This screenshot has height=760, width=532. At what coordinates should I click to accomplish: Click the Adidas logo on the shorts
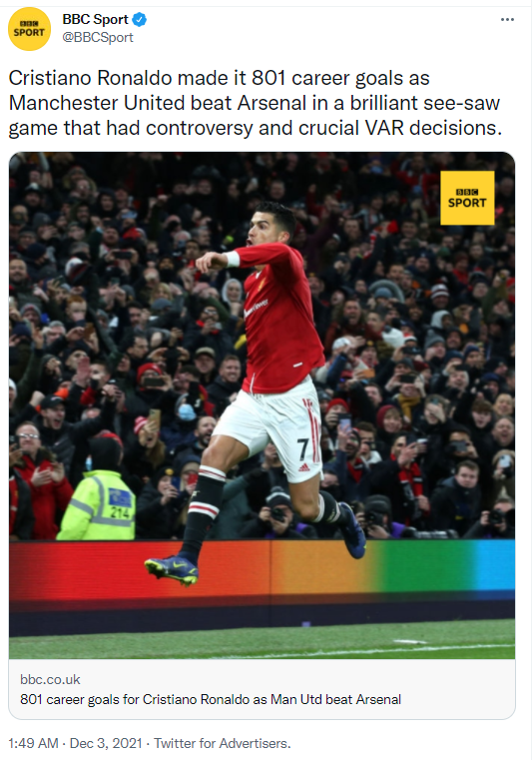[304, 467]
